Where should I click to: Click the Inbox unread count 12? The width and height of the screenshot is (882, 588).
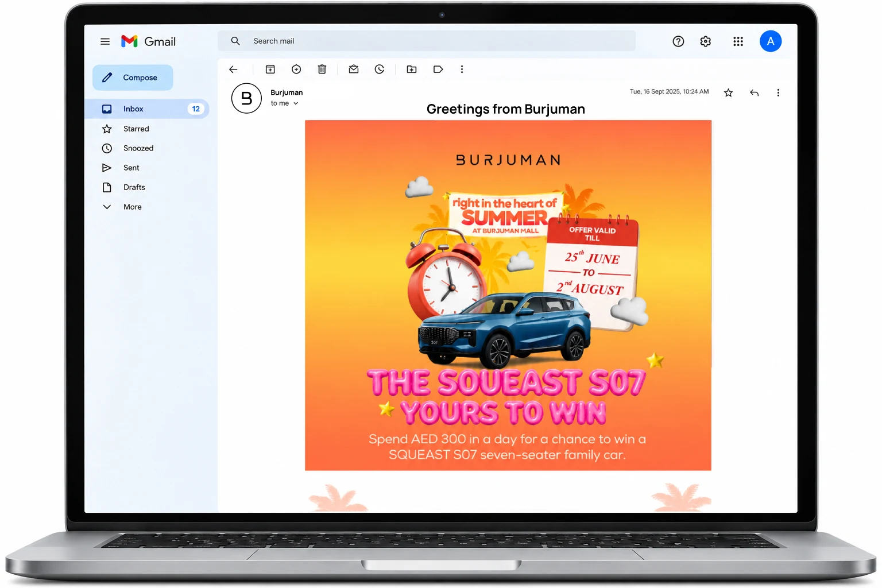click(x=196, y=109)
